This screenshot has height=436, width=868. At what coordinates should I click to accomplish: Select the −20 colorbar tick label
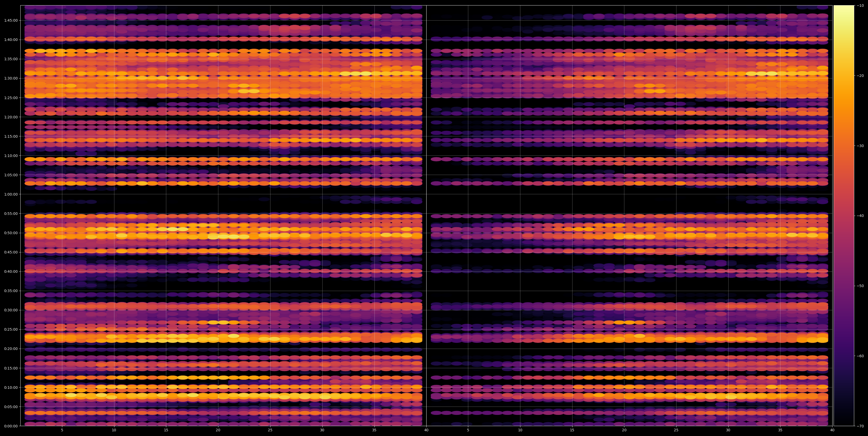[860, 76]
